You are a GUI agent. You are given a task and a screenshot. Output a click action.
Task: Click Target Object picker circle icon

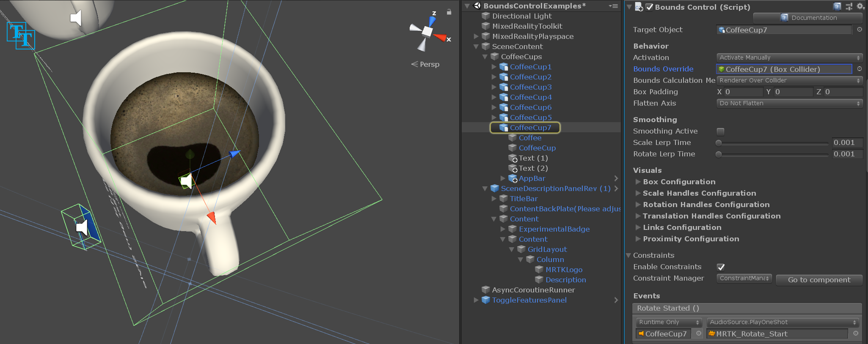pos(860,30)
